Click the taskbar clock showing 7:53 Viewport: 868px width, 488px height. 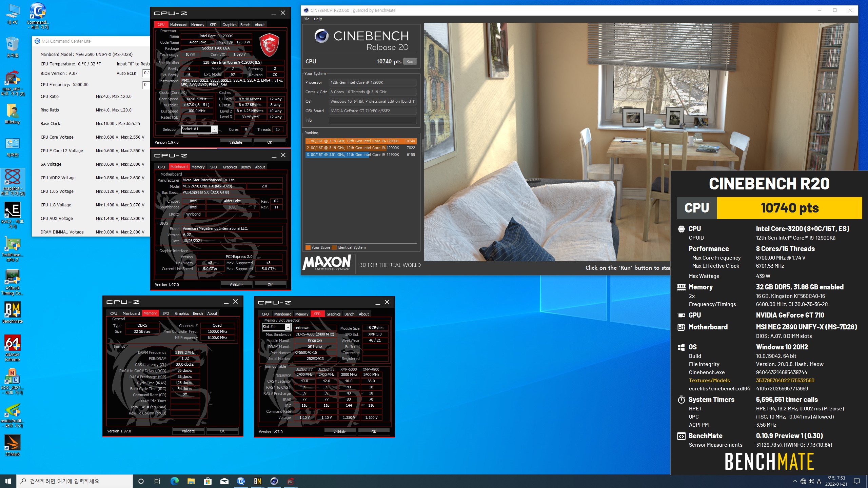[836, 481]
